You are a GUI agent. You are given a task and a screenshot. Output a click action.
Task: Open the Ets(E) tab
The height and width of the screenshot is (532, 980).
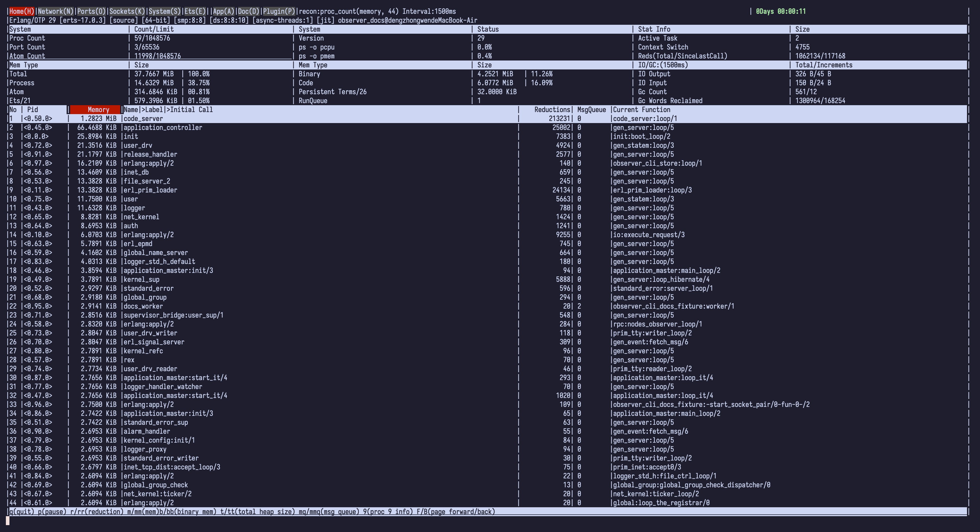click(195, 11)
